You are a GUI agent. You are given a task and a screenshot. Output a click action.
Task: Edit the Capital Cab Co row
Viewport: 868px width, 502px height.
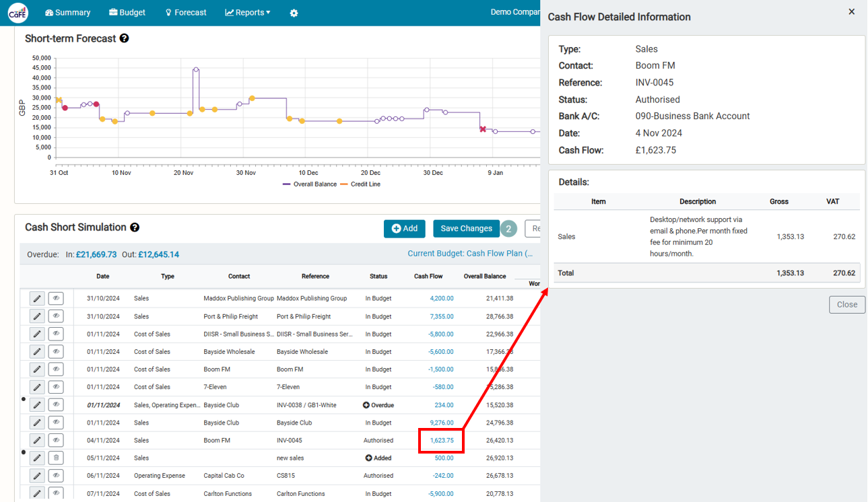pyautogui.click(x=37, y=475)
